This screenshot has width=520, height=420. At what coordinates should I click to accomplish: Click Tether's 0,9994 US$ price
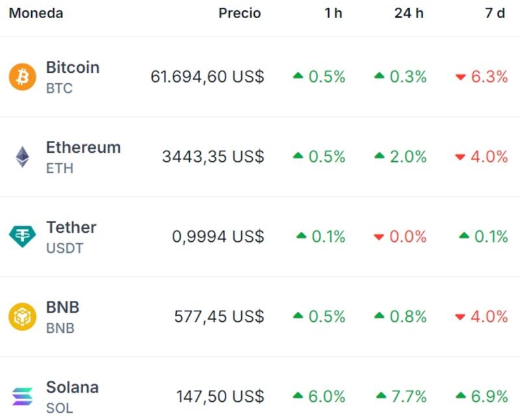click(218, 237)
